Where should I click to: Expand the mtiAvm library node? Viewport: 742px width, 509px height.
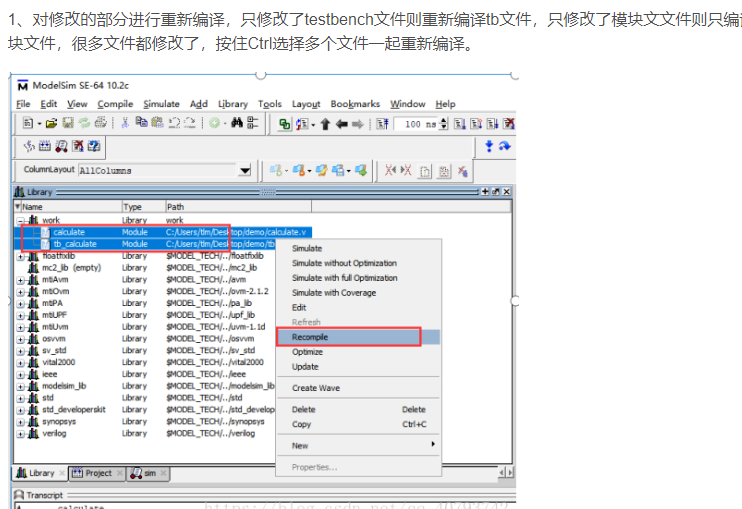(x=20, y=280)
